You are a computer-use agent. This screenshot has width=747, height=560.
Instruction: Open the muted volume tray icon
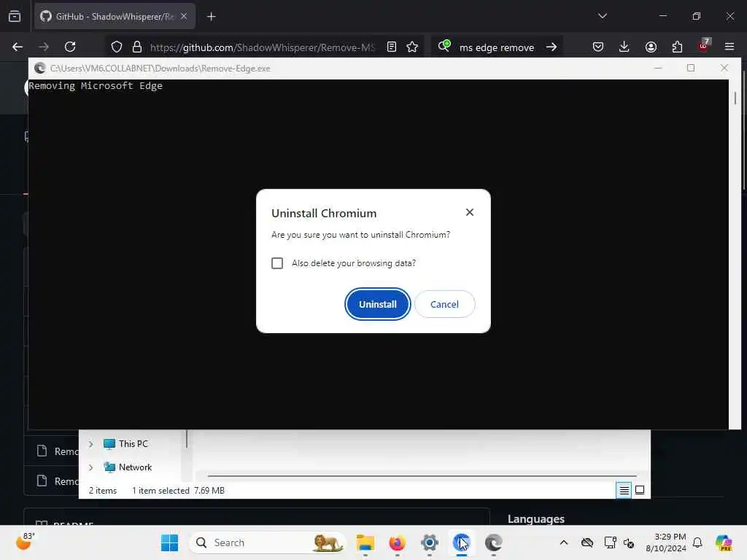[629, 542]
